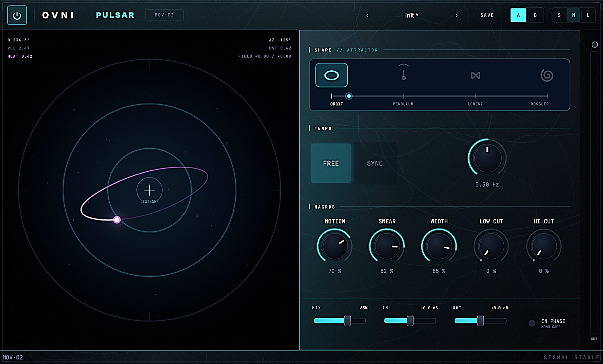The width and height of the screenshot is (603, 364).
Task: Click the AZ -125° readout
Action: click(x=280, y=40)
